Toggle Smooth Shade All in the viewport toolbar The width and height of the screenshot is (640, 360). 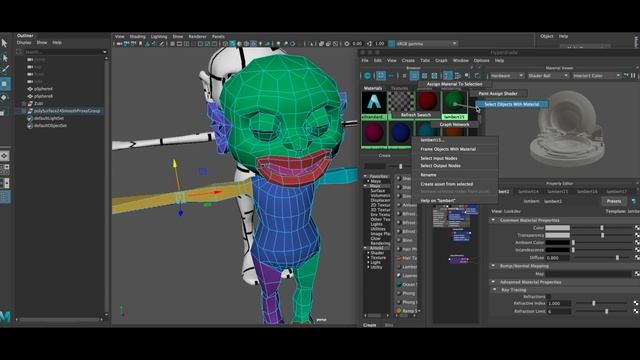[x=232, y=44]
